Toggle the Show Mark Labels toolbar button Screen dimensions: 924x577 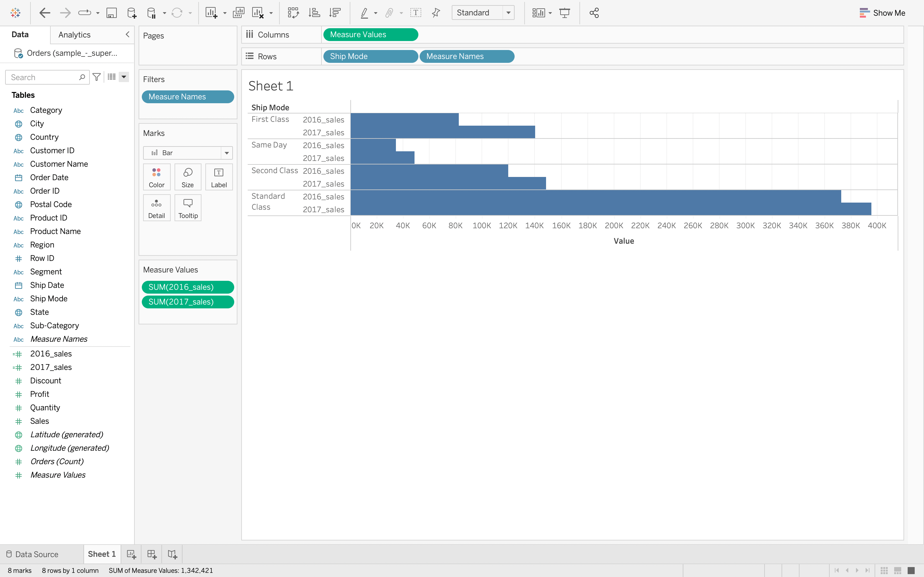coord(415,13)
